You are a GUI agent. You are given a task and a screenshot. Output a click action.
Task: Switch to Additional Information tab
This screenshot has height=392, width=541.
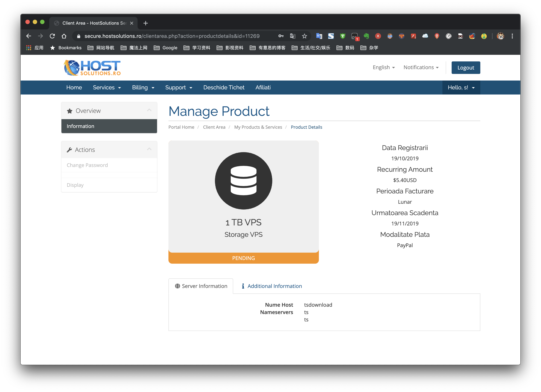coord(272,286)
